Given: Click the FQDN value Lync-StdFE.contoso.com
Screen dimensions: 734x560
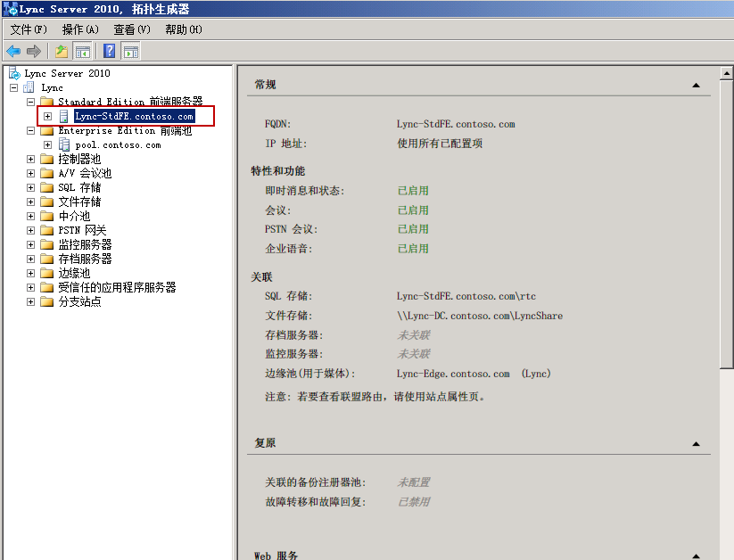Looking at the screenshot, I should 456,124.
